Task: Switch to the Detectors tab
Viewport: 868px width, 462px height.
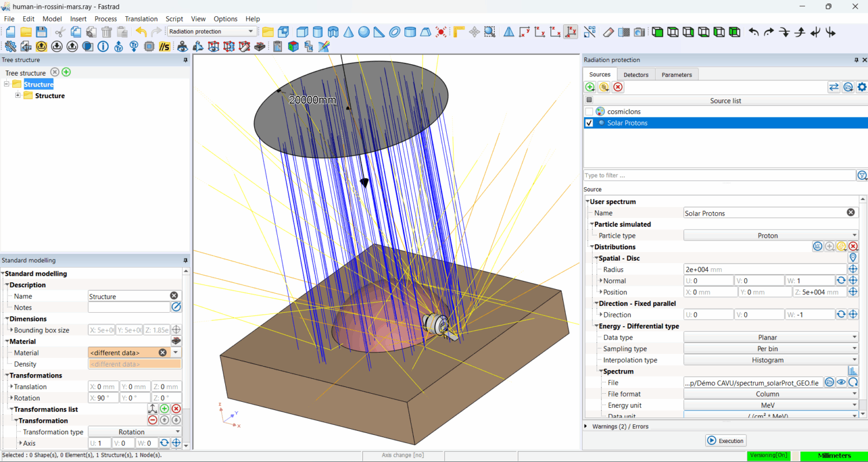Action: point(636,75)
